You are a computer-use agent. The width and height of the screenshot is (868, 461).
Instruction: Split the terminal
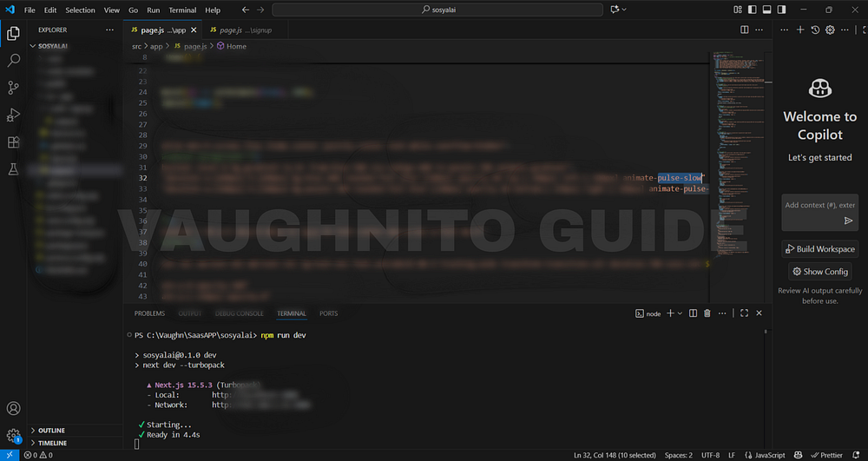pos(693,313)
